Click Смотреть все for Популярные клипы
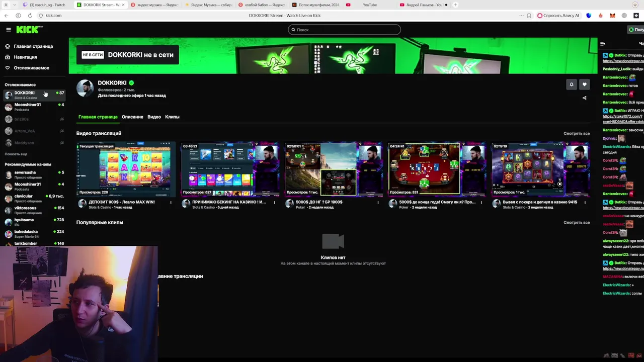Screen dimensions: 644x362 577,223
